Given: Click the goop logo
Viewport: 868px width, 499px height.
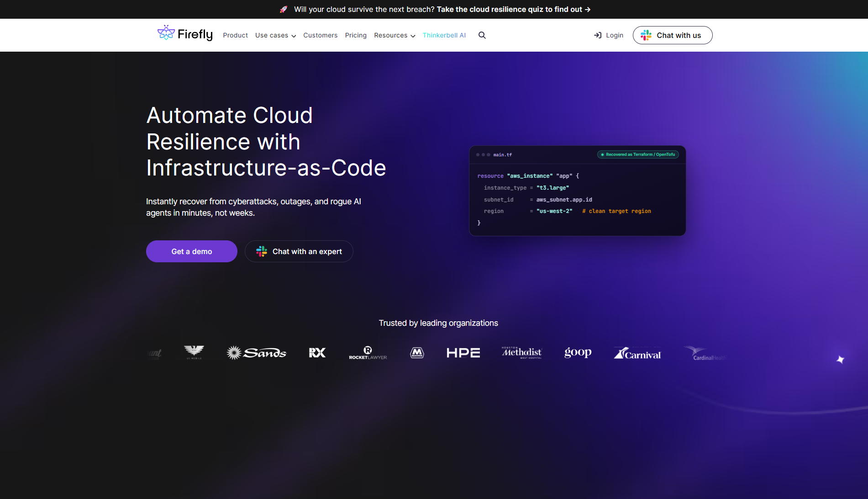Looking at the screenshot, I should pyautogui.click(x=578, y=352).
